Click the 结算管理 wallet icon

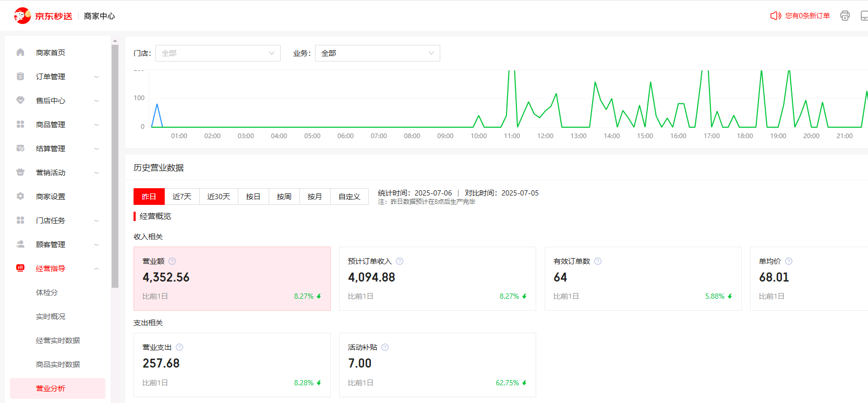(20, 148)
